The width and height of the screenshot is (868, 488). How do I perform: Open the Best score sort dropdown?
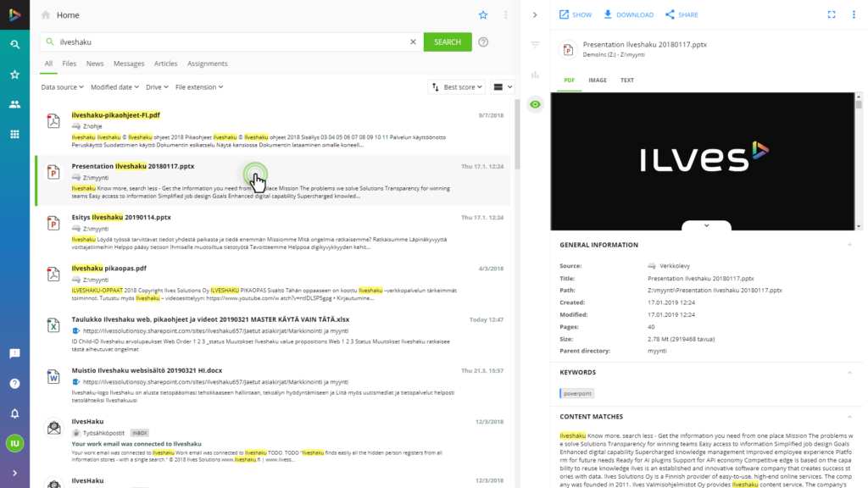457,87
